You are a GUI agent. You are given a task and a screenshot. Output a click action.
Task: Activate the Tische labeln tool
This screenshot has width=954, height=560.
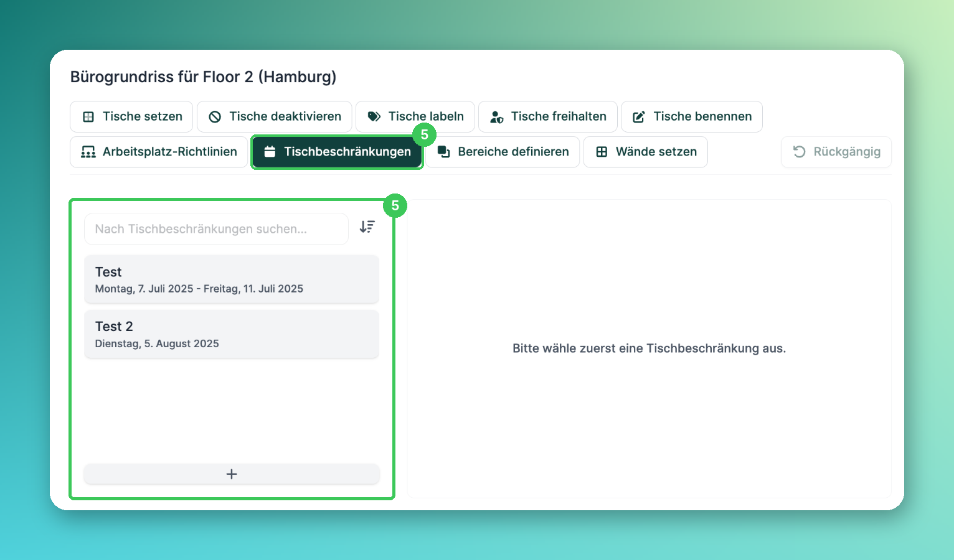(x=415, y=116)
